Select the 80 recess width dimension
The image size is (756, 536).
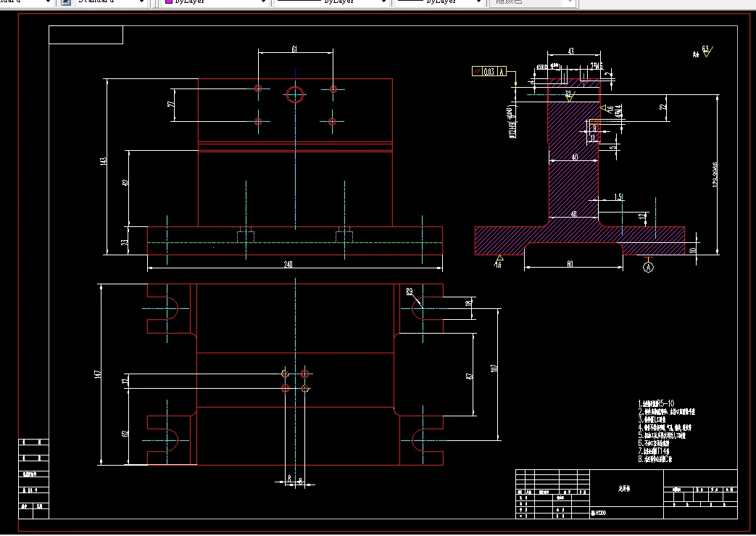[x=570, y=264]
